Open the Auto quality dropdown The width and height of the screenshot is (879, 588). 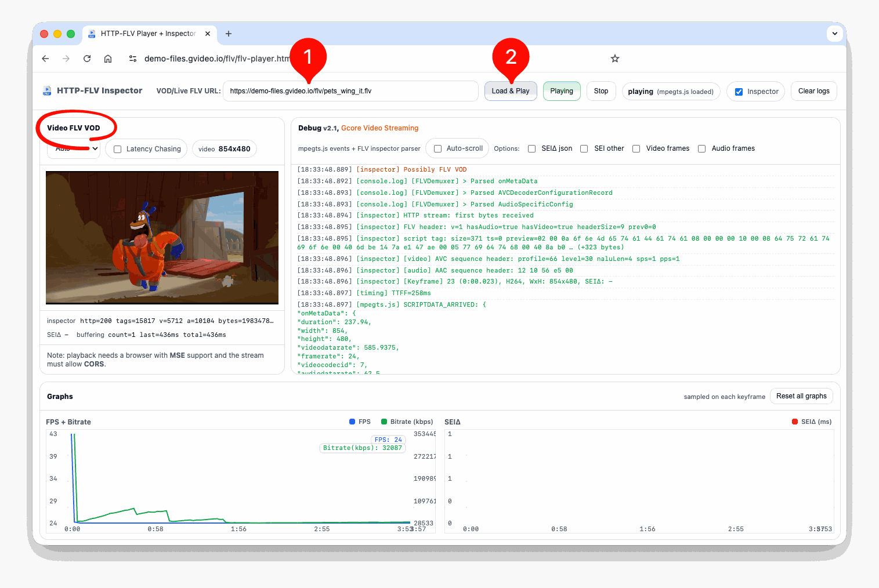(x=74, y=149)
